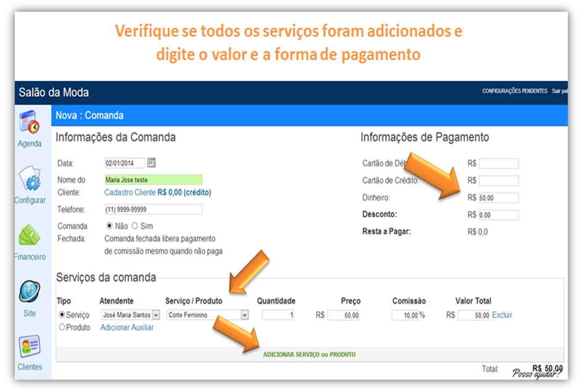Open the Agenda calendar icon
582x392 pixels.
(x=30, y=123)
